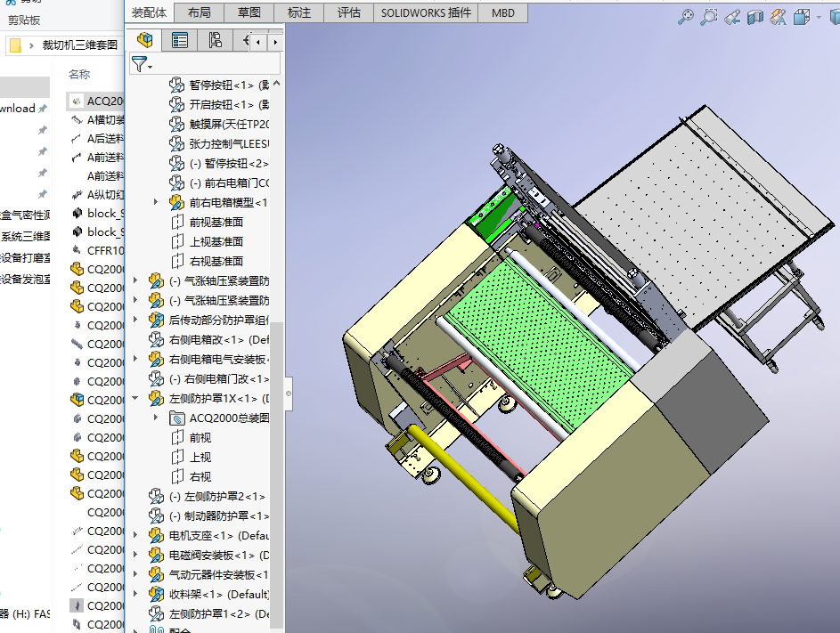Viewport: 840px width, 633px height.
Task: Select CFFR10 file in Explorer list
Action: click(97, 251)
